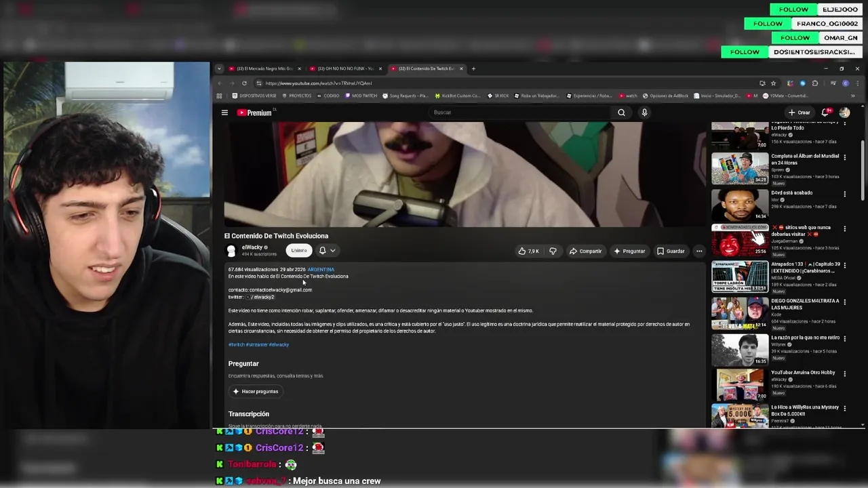Like the video showing 7,9 K

coord(529,251)
